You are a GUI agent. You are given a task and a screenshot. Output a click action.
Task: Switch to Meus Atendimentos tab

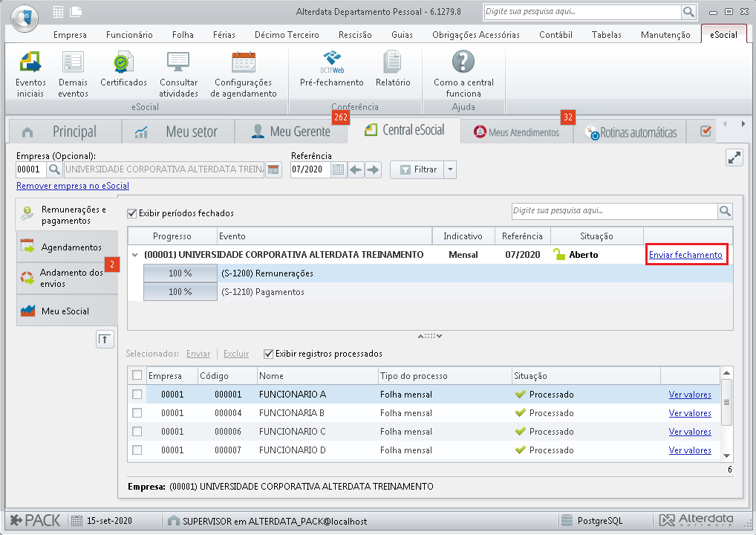tap(517, 132)
